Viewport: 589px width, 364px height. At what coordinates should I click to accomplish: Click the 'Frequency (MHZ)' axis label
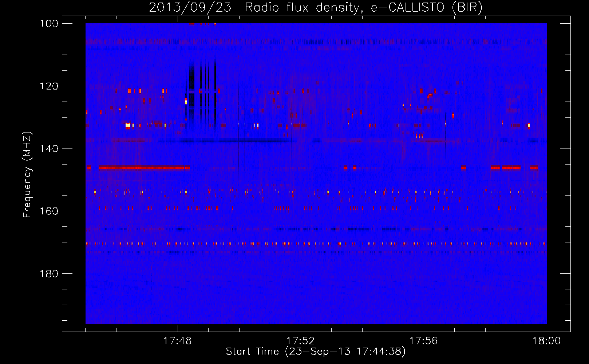click(x=27, y=175)
